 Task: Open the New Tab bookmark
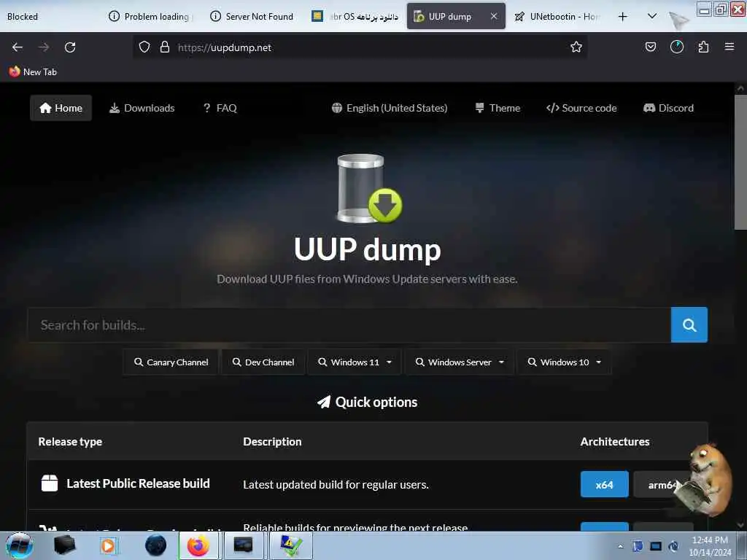33,72
